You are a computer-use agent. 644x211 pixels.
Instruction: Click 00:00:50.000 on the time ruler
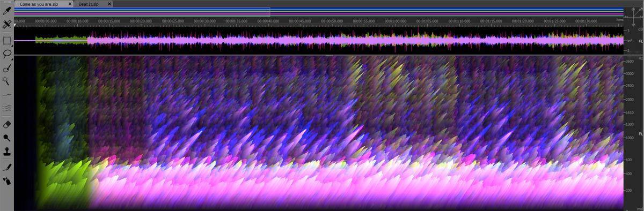[x=332, y=21]
